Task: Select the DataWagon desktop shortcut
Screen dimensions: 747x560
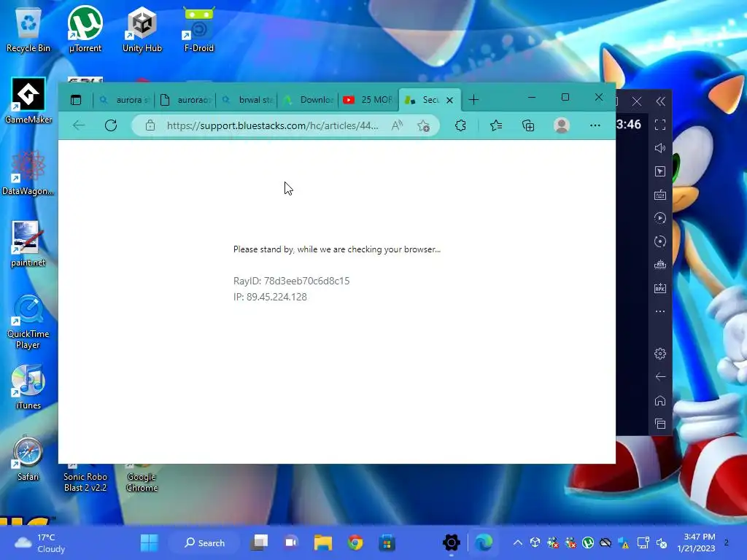Action: [28, 172]
